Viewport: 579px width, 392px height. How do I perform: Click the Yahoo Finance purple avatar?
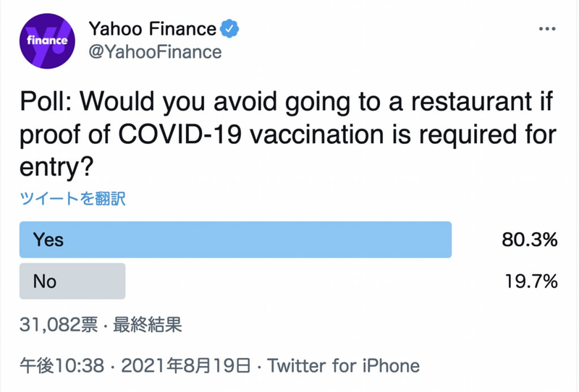[47, 41]
